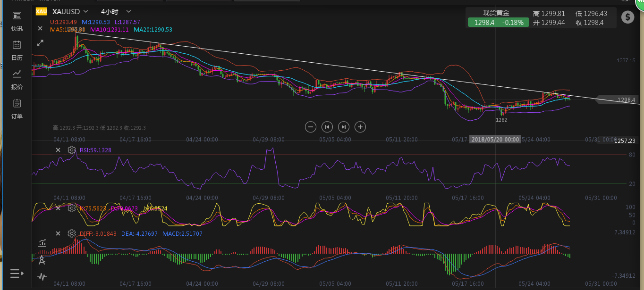
Task: Open MACD indicator settings gear
Action: [x=71, y=233]
